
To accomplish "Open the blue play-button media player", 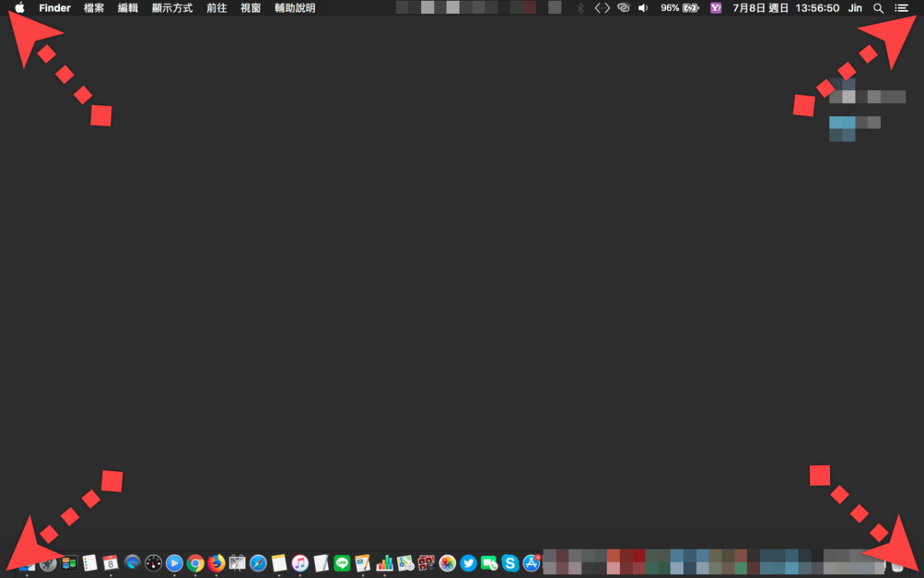I will (x=174, y=563).
